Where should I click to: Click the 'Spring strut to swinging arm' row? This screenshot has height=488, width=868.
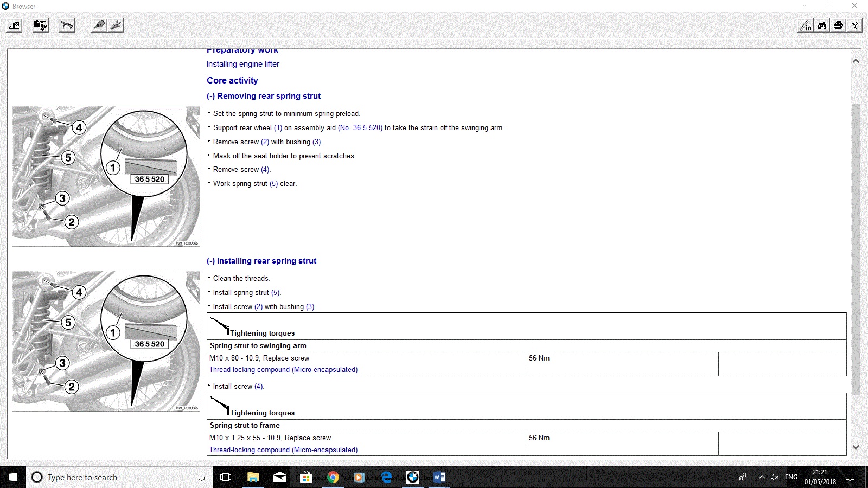click(x=527, y=346)
